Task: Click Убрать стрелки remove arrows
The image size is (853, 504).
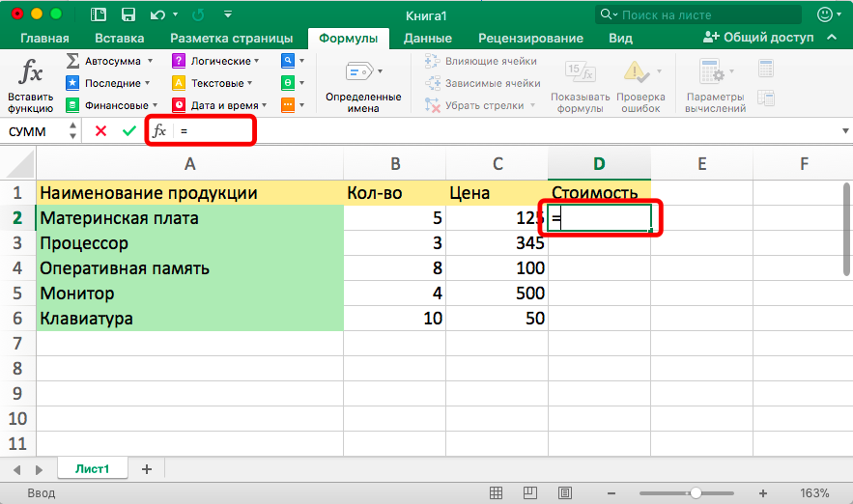Action: [474, 105]
